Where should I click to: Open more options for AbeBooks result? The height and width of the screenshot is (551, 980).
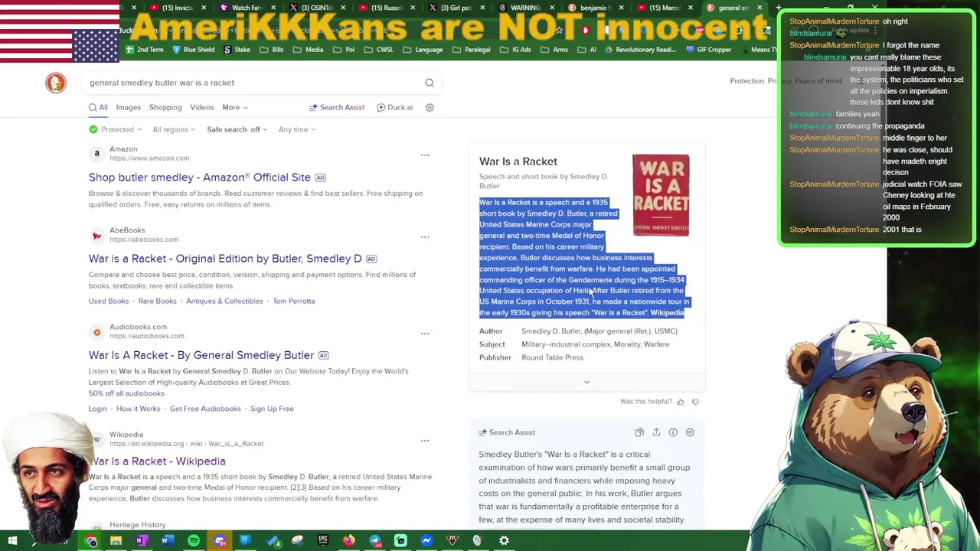[425, 236]
